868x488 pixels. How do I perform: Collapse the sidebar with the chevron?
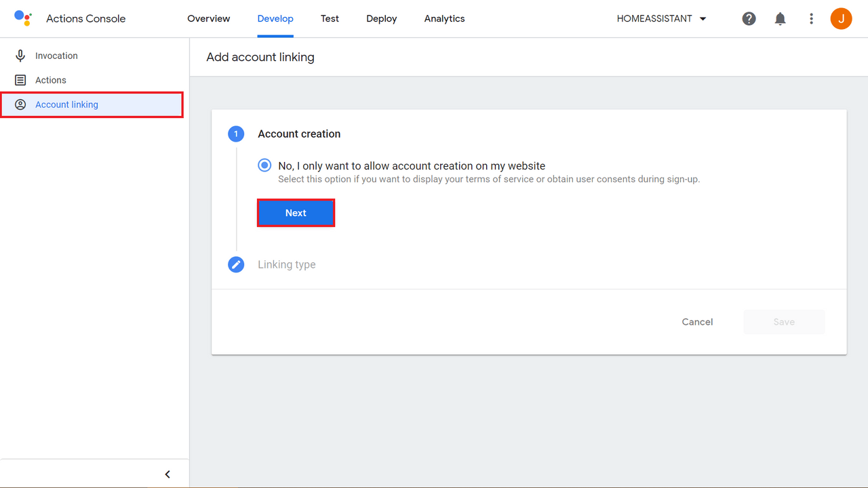click(x=167, y=474)
